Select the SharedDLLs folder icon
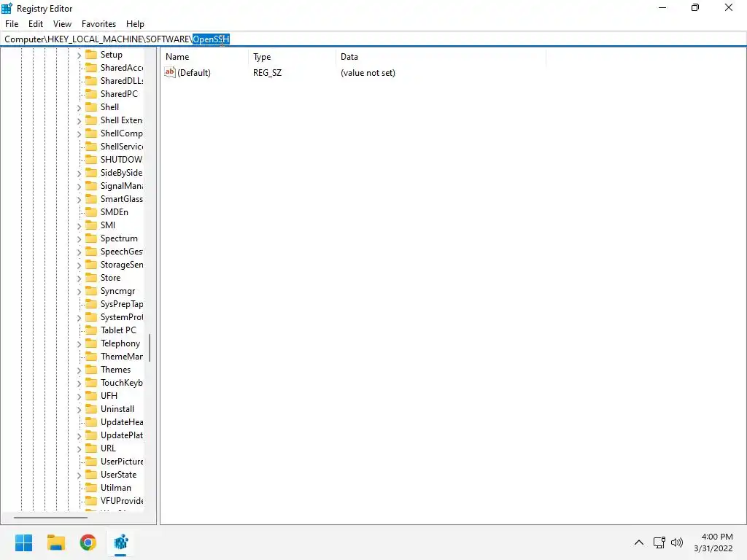The width and height of the screenshot is (747, 560). pyautogui.click(x=91, y=81)
